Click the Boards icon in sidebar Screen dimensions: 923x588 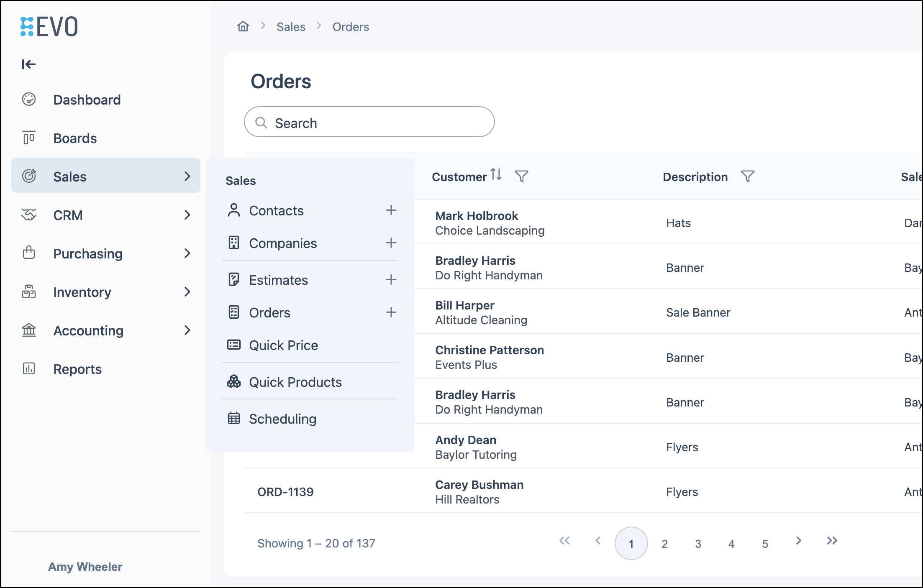pos(29,138)
